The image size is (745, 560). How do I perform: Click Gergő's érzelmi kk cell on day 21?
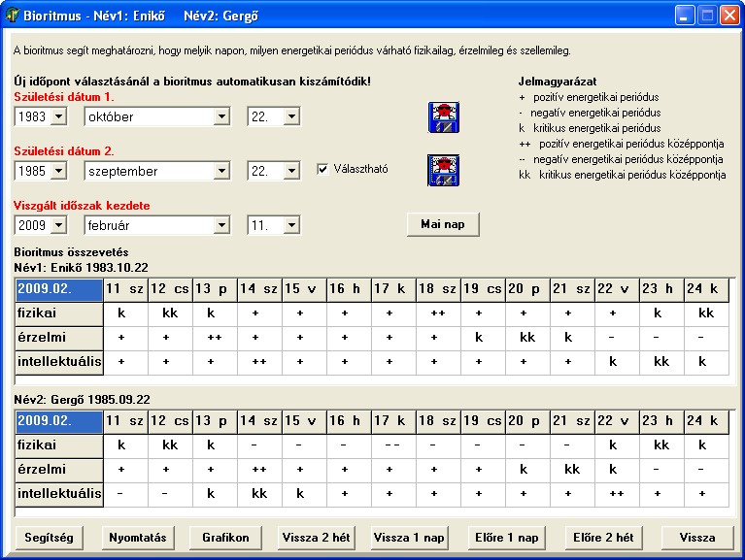pyautogui.click(x=572, y=470)
